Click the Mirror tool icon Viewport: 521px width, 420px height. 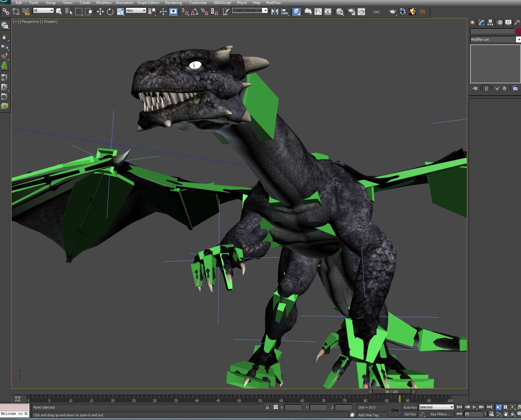click(275, 12)
